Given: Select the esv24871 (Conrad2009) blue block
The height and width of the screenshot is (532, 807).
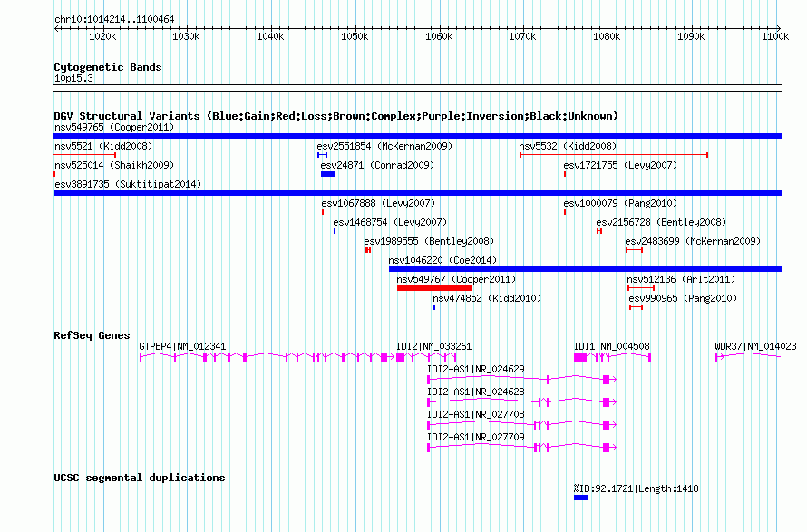Looking at the screenshot, I should [327, 174].
